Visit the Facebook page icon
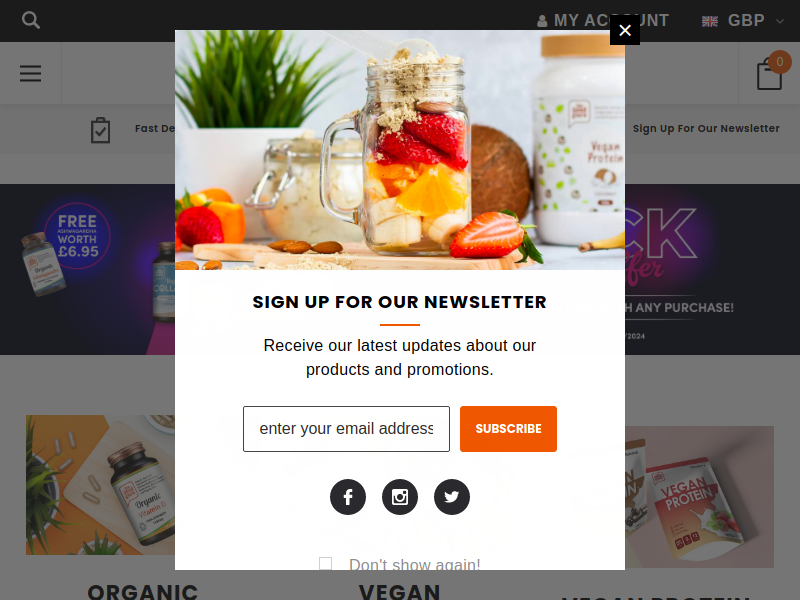Screen dimensions: 800x600 [x=348, y=497]
